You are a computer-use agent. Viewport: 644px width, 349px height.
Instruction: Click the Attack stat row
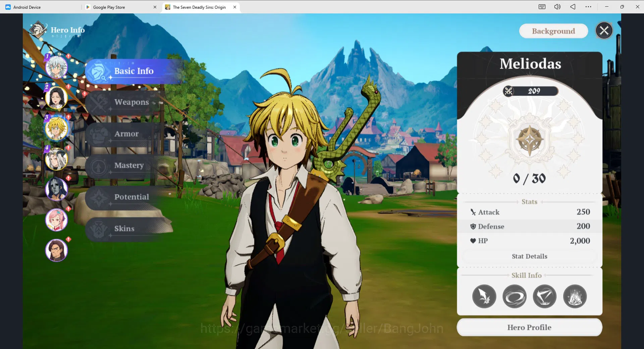point(529,212)
